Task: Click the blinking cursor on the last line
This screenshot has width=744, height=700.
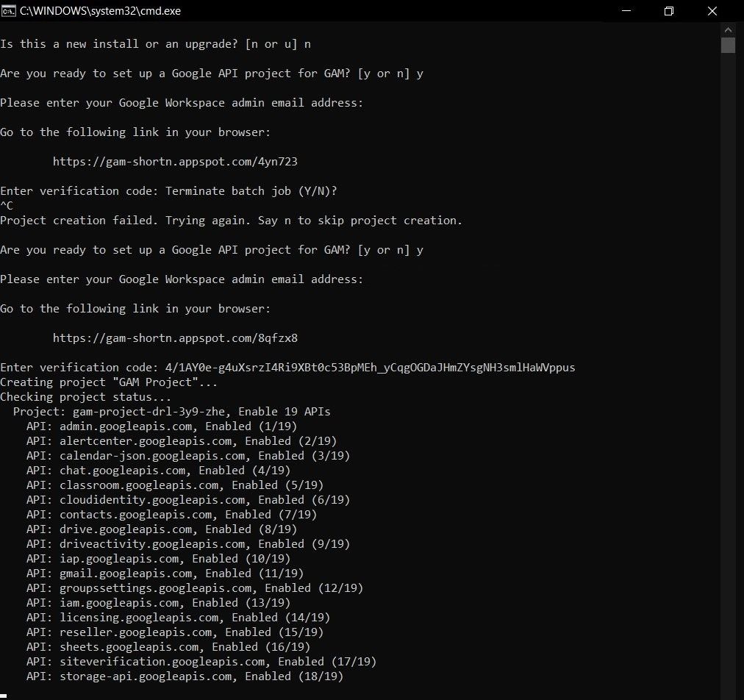Action: (4, 695)
